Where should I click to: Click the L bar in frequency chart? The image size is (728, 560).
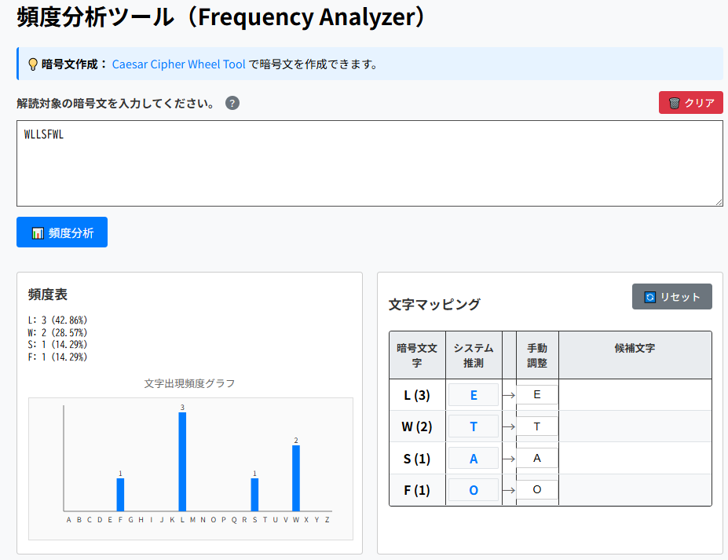[x=182, y=462]
